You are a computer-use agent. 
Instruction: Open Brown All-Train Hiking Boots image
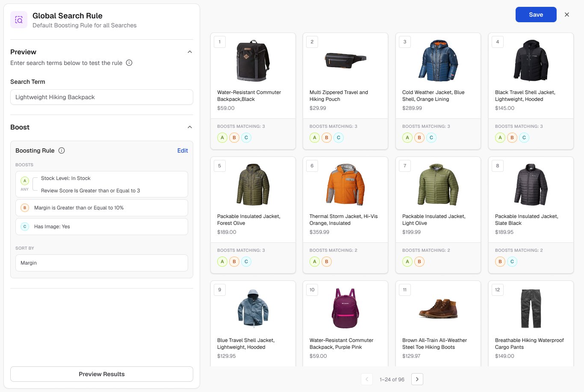(x=438, y=309)
